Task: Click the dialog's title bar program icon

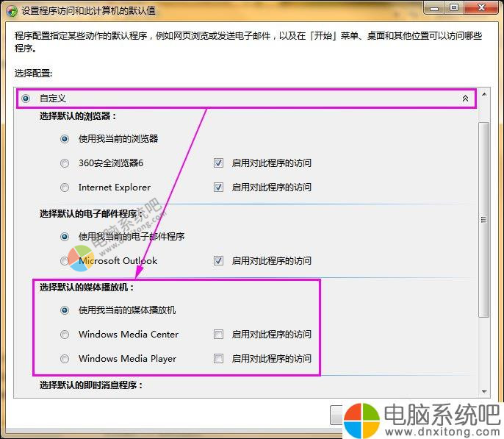Action: coord(11,10)
